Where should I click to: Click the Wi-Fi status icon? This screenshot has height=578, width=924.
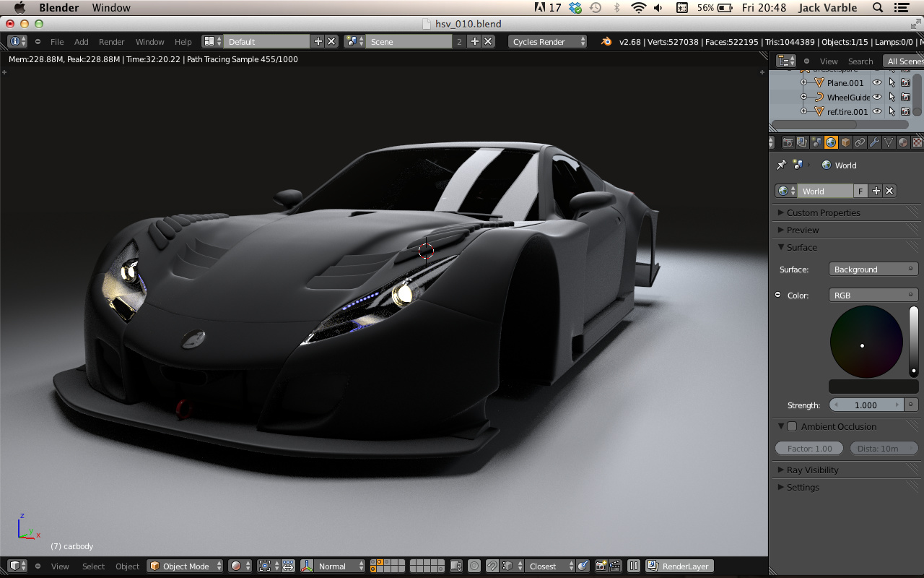638,8
